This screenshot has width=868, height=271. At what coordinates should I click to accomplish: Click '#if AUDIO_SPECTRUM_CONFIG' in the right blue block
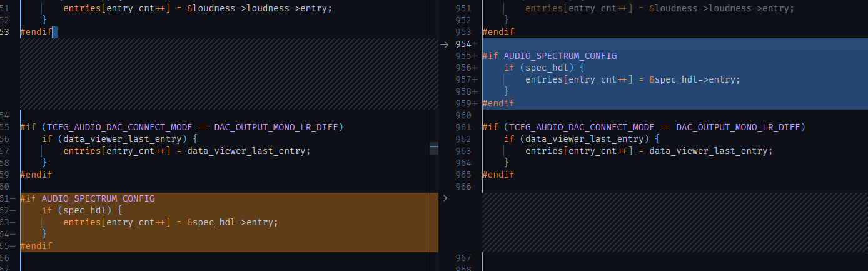(550, 56)
